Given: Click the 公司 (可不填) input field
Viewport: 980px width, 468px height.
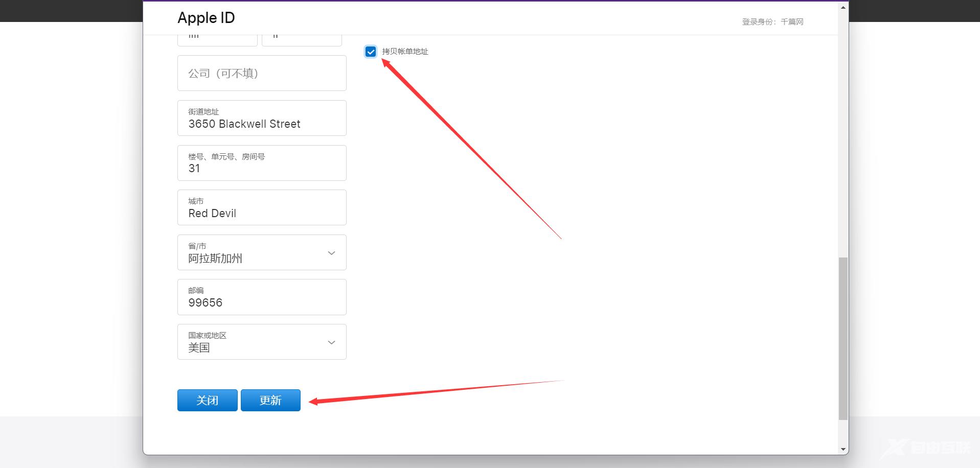Looking at the screenshot, I should (262, 73).
